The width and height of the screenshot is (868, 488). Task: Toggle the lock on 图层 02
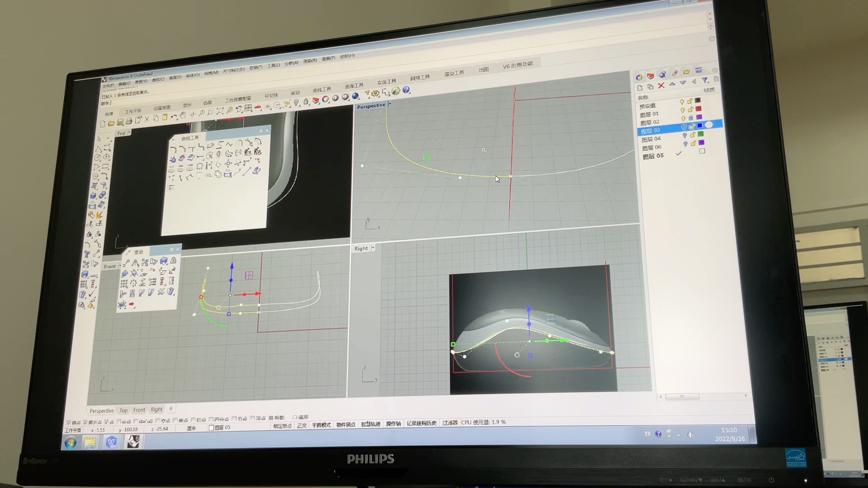(691, 118)
